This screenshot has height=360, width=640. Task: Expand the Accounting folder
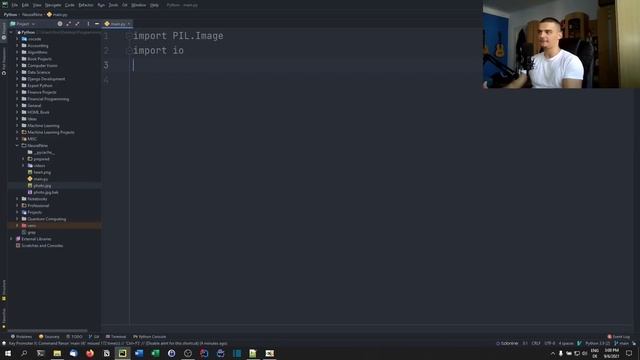point(17,46)
